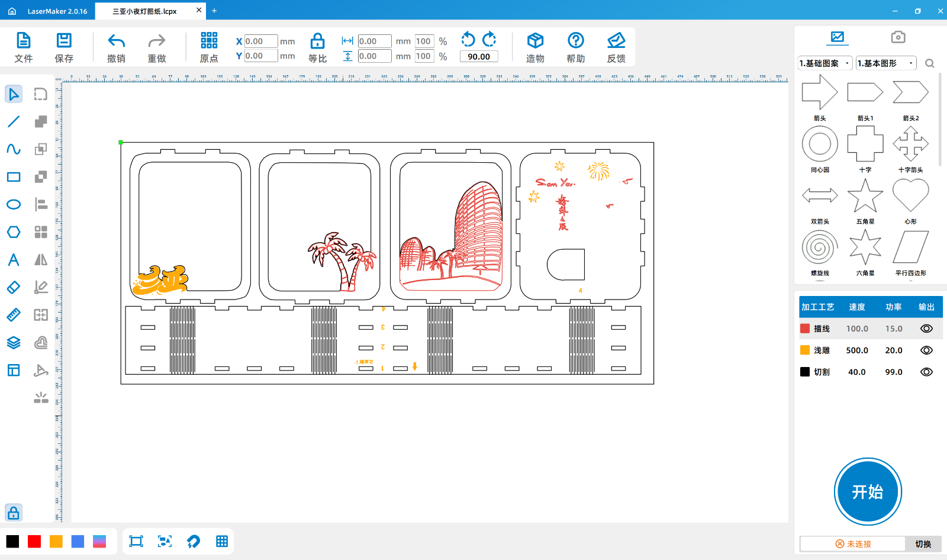Image resolution: width=947 pixels, height=560 pixels.
Task: Select the eraser tool
Action: click(14, 287)
